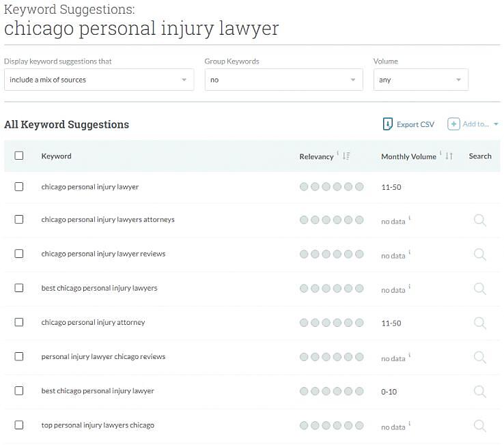The width and height of the screenshot is (504, 445).
Task: Select checkbox for 'best chicago personal injury lawyers'
Action: [x=19, y=288]
